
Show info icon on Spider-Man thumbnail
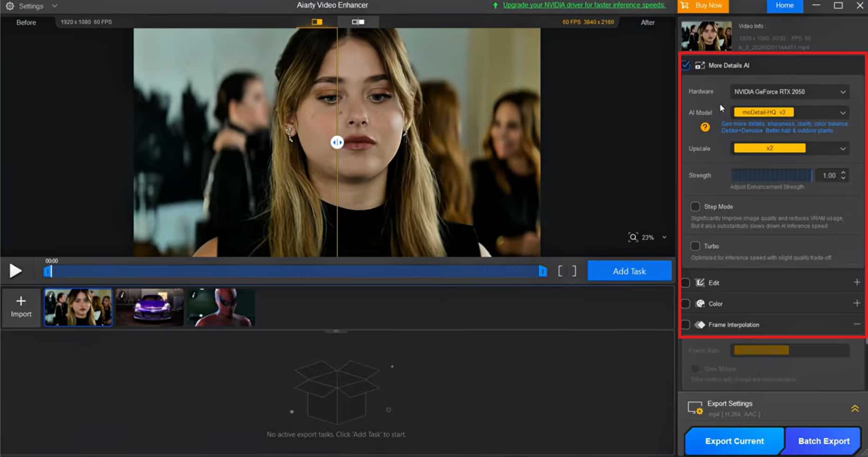pos(193,295)
